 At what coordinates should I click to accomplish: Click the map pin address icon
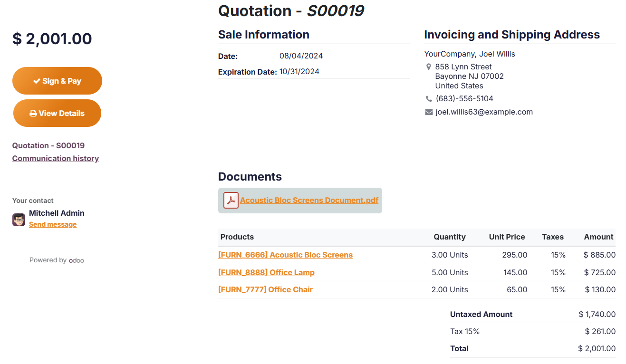pos(429,67)
